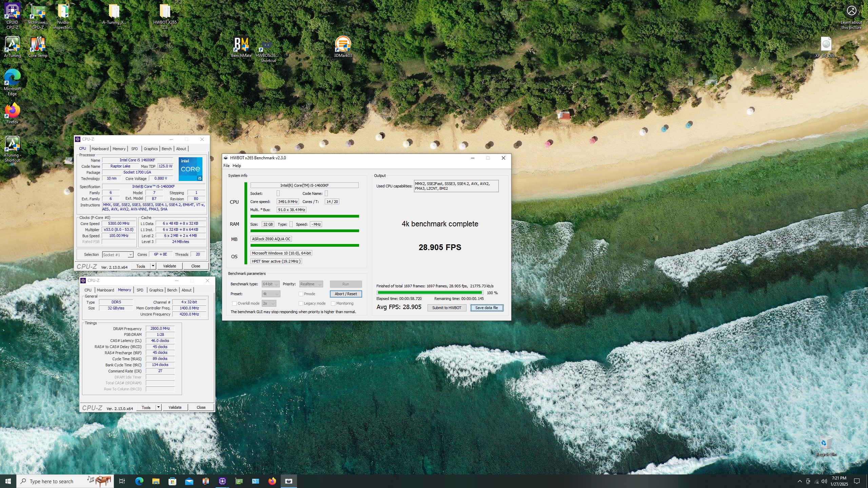The width and height of the screenshot is (868, 488).
Task: Toggle the Pmode checkbox
Action: [x=301, y=294]
